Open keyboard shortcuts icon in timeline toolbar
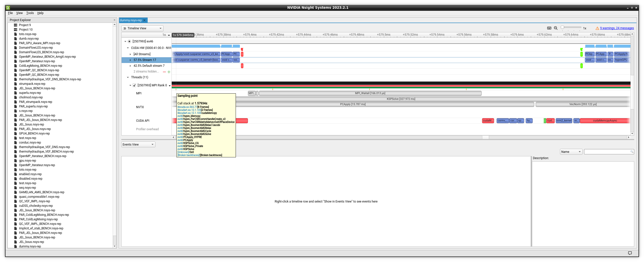Screen dimensions: 644x262 [549, 28]
